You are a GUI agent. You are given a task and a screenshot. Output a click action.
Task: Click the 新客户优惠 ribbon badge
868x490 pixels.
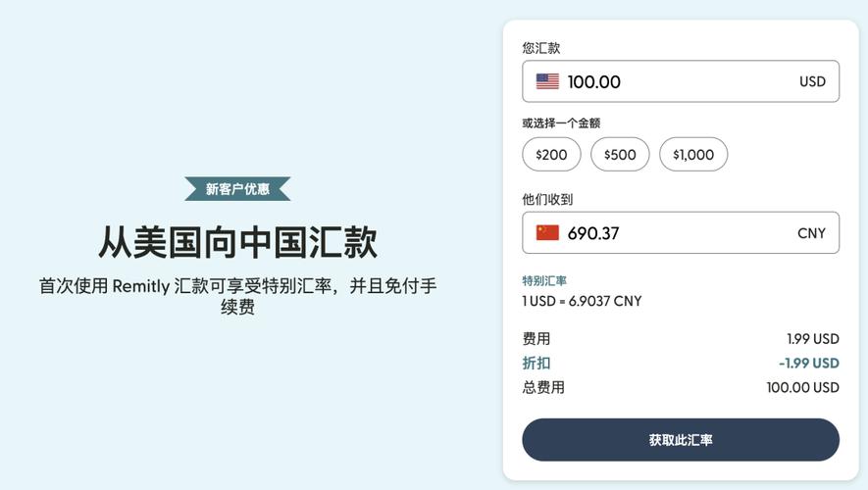(x=237, y=189)
